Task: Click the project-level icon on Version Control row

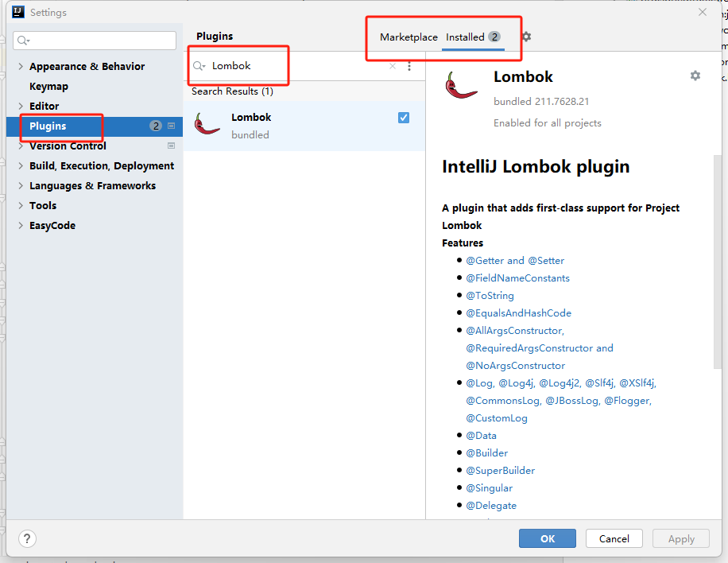Action: (172, 146)
